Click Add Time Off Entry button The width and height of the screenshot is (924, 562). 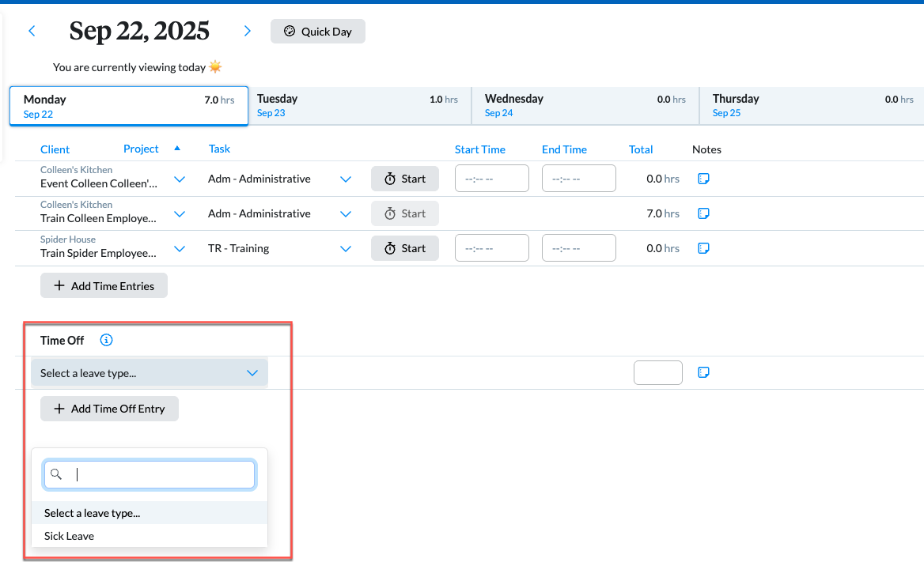pos(109,408)
